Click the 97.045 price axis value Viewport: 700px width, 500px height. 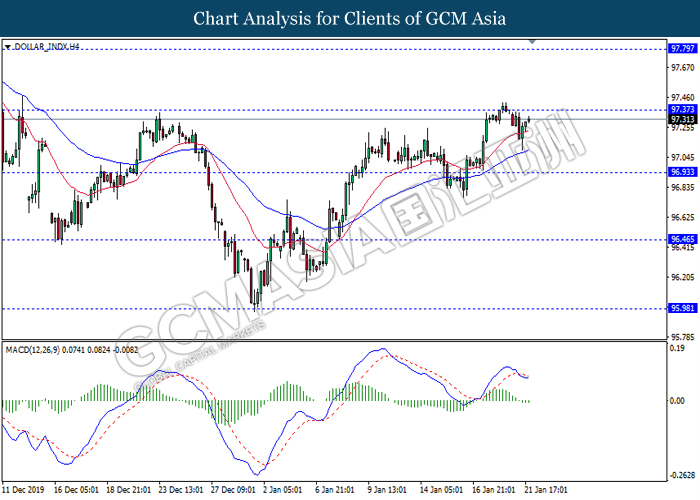coord(683,157)
